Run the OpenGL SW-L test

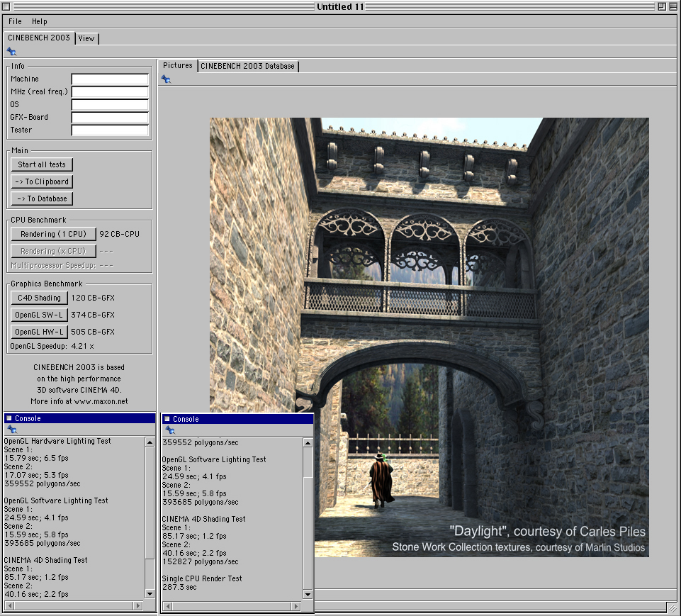[39, 315]
